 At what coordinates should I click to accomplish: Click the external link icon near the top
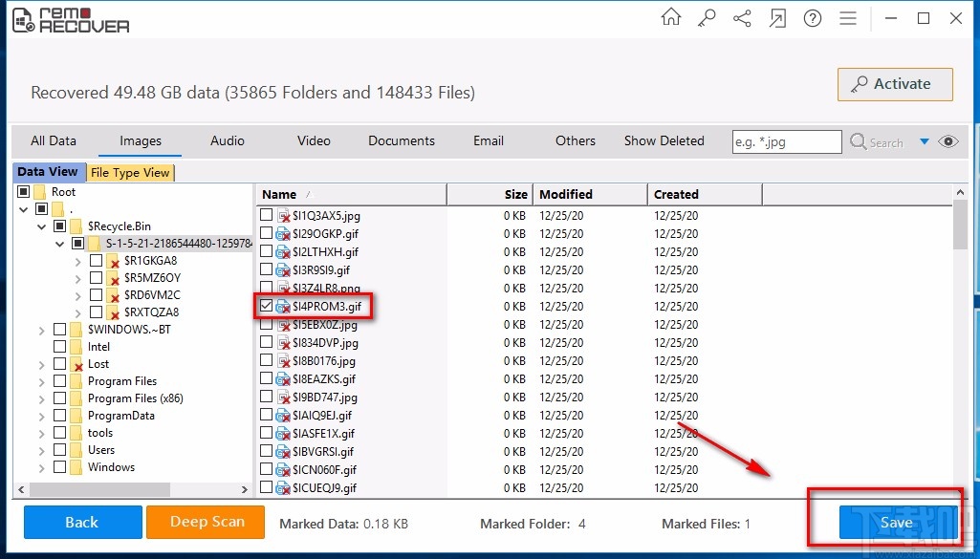777,17
